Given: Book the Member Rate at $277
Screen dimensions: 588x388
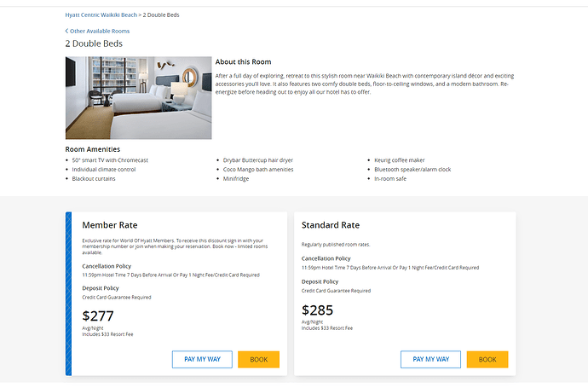Looking at the screenshot, I should point(258,360).
